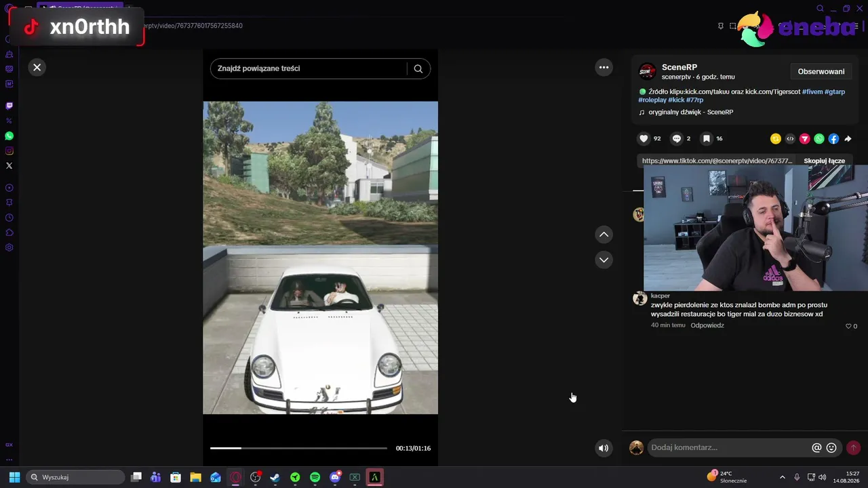Click the video progress bar
868x488 pixels.
point(298,448)
